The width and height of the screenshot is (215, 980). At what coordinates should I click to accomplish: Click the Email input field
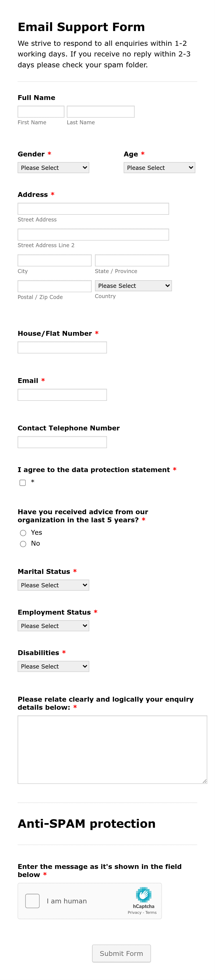click(x=62, y=394)
